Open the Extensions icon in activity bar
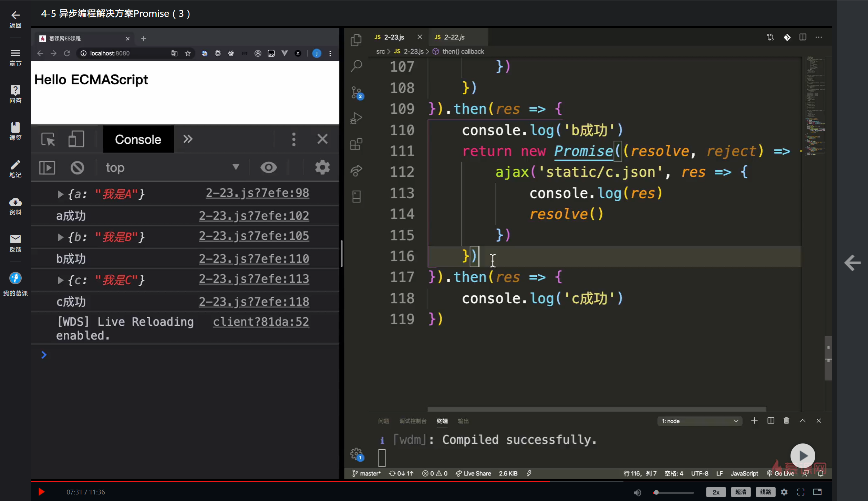Image resolution: width=868 pixels, height=501 pixels. click(356, 144)
